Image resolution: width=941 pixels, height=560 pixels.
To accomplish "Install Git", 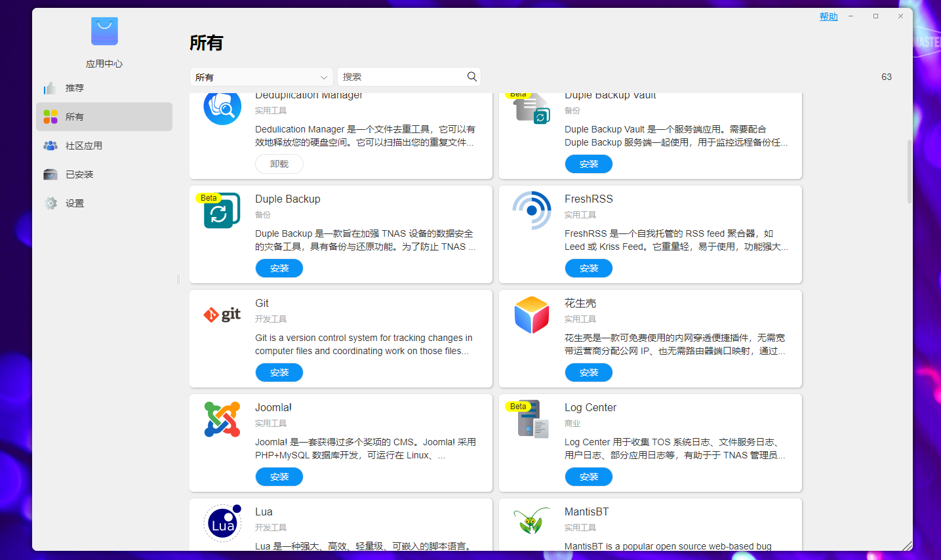I will coord(279,372).
